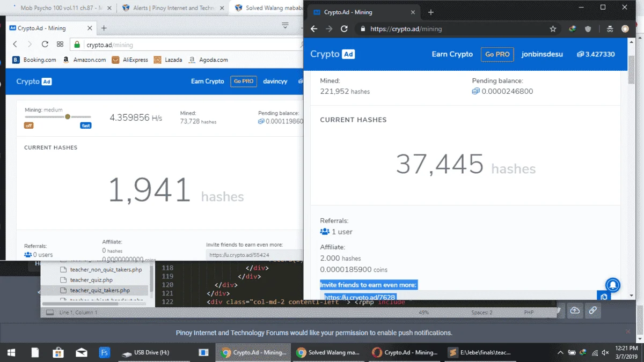Open davincyy account menu
The width and height of the screenshot is (644, 362).
275,82
